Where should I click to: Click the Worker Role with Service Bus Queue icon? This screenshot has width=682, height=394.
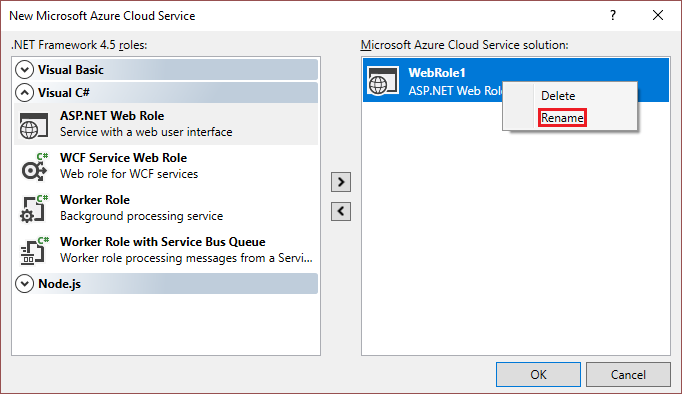(34, 250)
